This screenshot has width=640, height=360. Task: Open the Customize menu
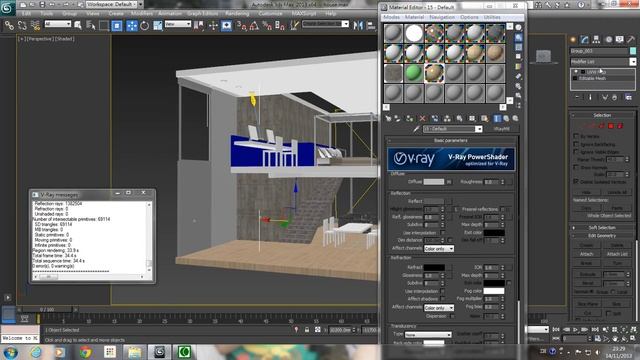tap(270, 13)
